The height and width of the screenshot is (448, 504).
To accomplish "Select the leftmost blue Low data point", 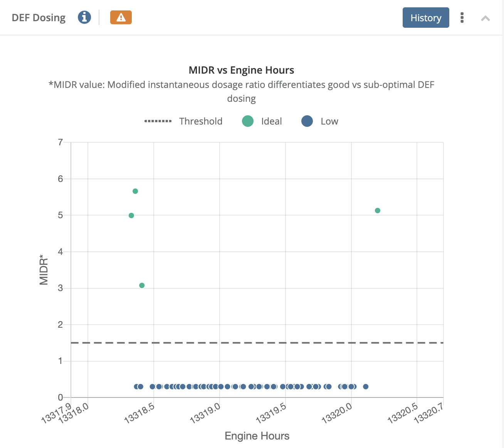I will point(136,387).
